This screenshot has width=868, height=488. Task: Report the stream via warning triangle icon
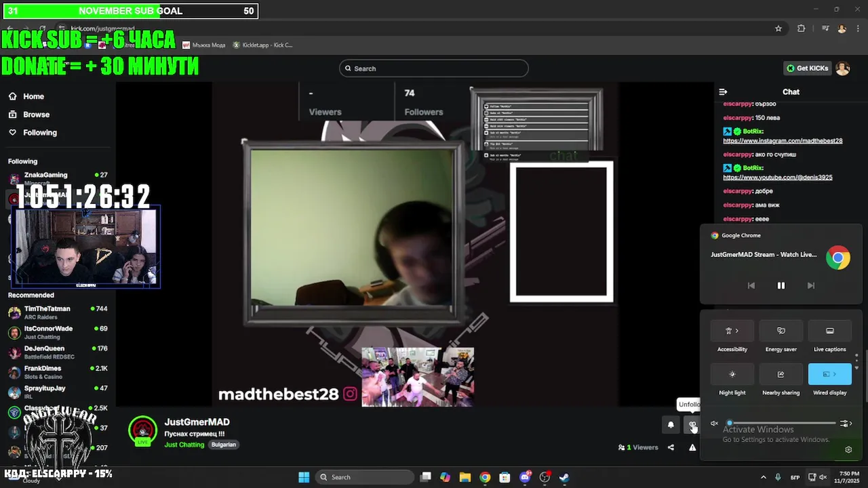[x=692, y=447]
